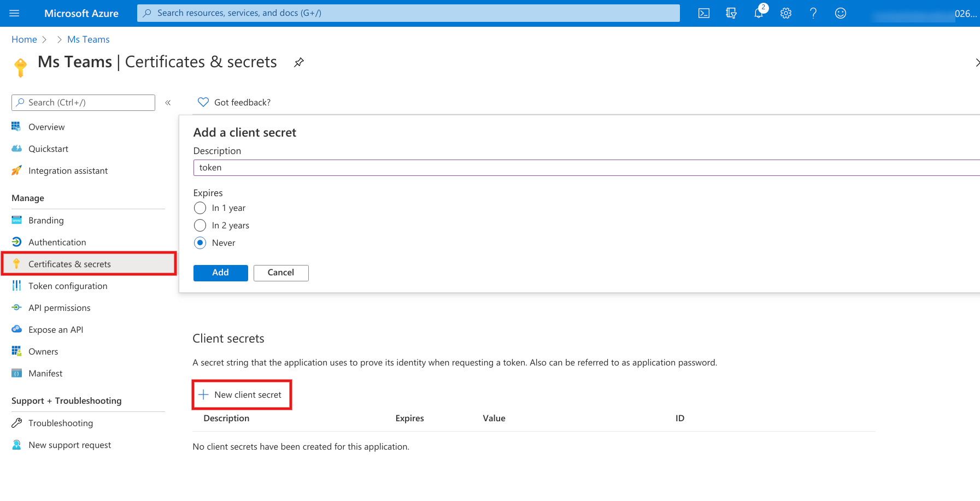
Task: Click the Home breadcrumb link
Action: point(24,39)
